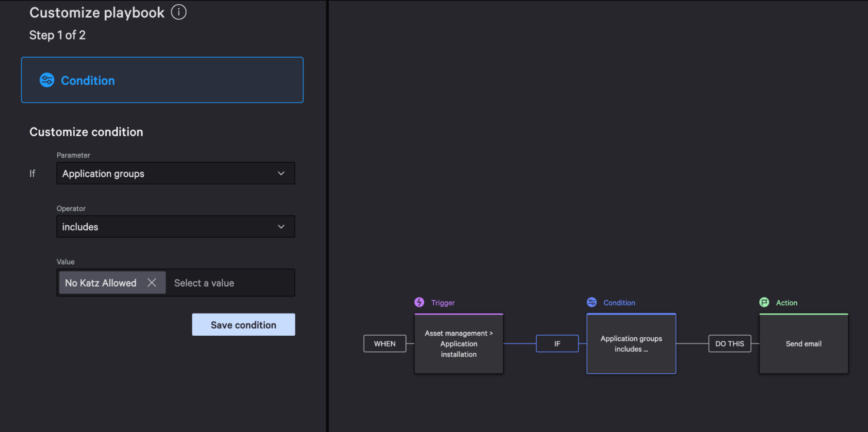
Task: Select the Condition step card
Action: click(162, 80)
